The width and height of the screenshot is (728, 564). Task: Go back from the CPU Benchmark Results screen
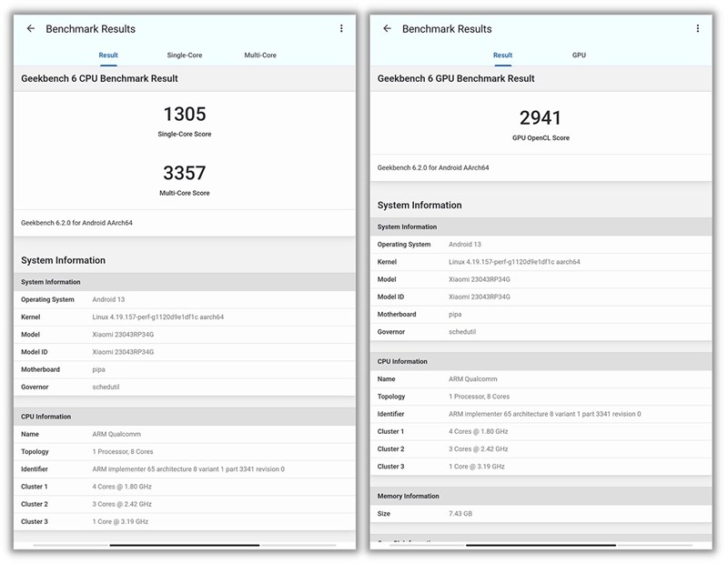(x=31, y=29)
